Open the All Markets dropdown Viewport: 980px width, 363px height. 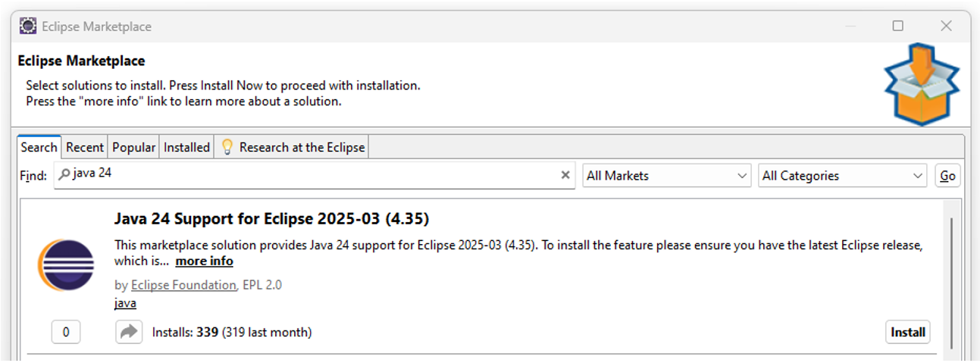click(667, 176)
